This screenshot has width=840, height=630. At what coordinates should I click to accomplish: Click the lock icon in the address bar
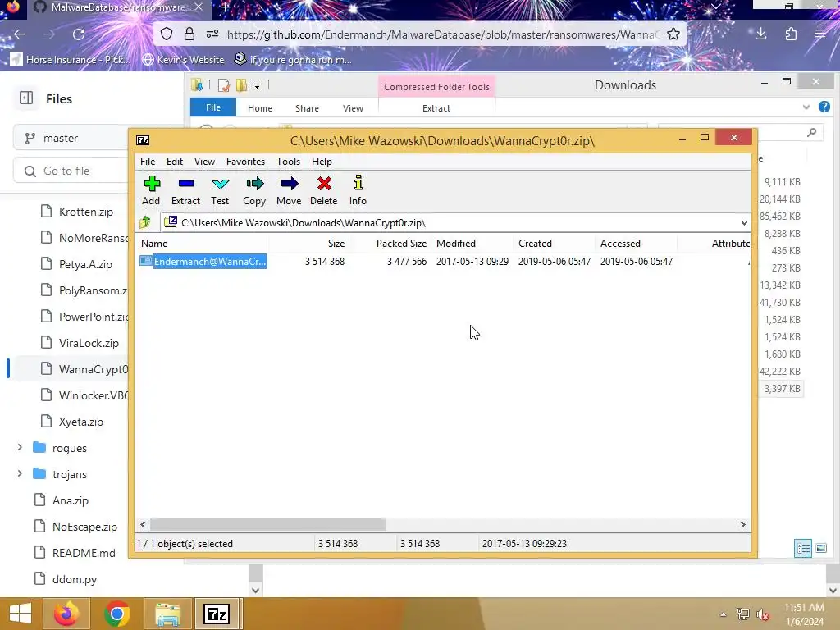(x=189, y=34)
